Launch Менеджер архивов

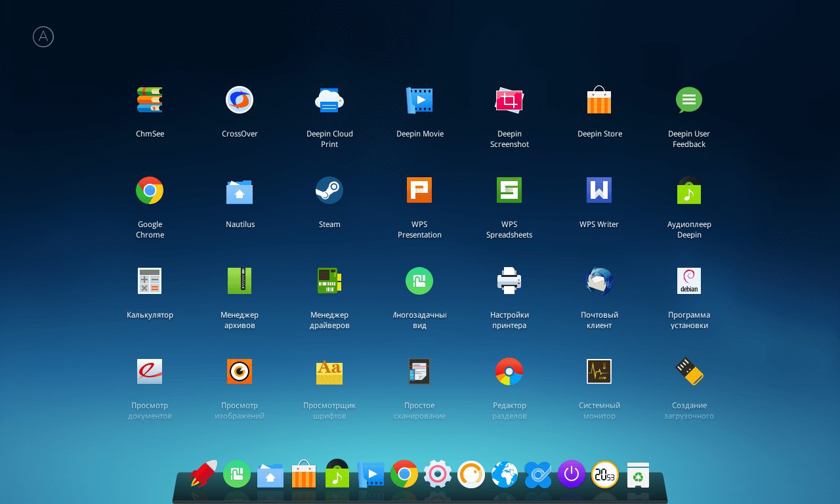point(240,281)
